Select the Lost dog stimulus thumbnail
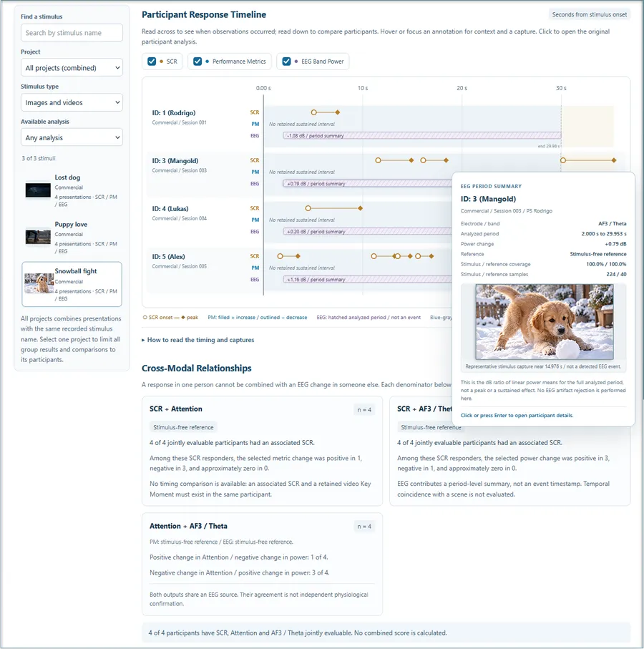The height and width of the screenshot is (649, 644). (x=38, y=190)
